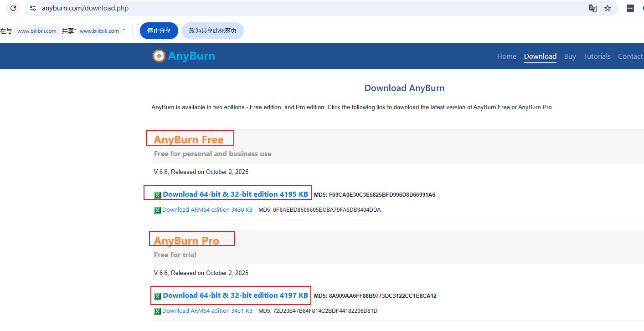The height and width of the screenshot is (331, 644).
Task: Click green download icon for Free 64-bit edition
Action: click(158, 195)
